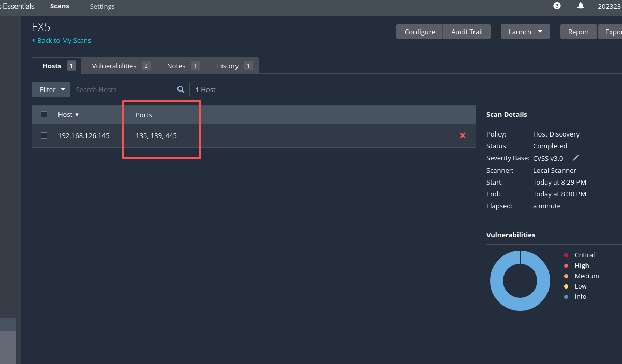
Task: Click the Info legend color dot
Action: click(566, 297)
